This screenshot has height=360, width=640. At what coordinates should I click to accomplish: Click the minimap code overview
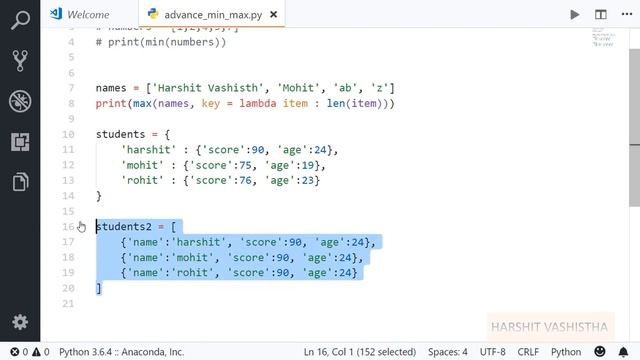pyautogui.click(x=603, y=38)
